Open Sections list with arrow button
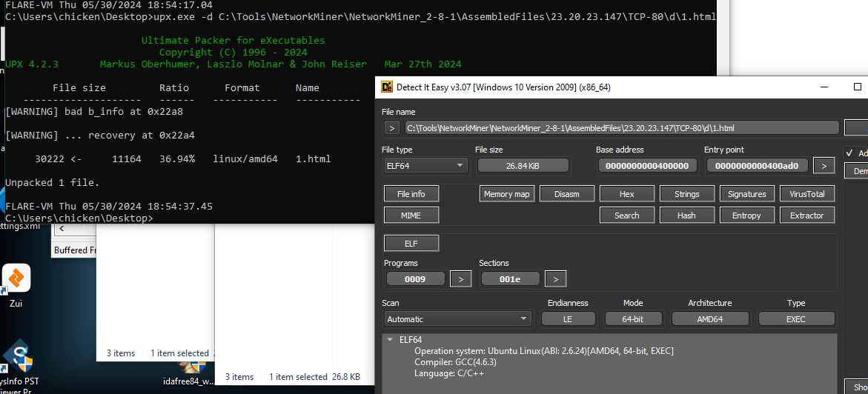Screen dimensions: 868x394 tap(555, 279)
